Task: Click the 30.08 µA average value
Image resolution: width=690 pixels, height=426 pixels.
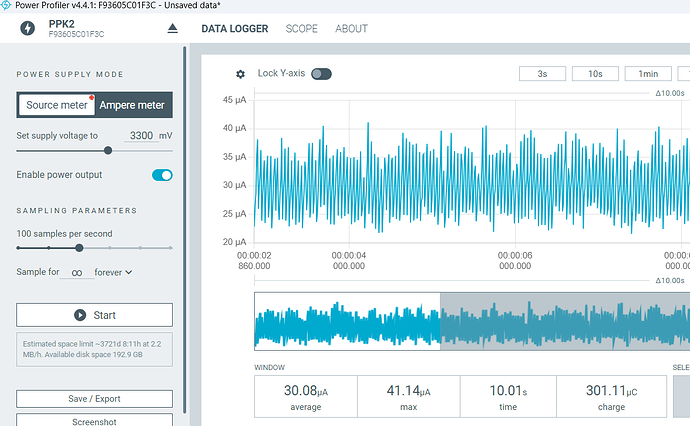Action: (306, 391)
